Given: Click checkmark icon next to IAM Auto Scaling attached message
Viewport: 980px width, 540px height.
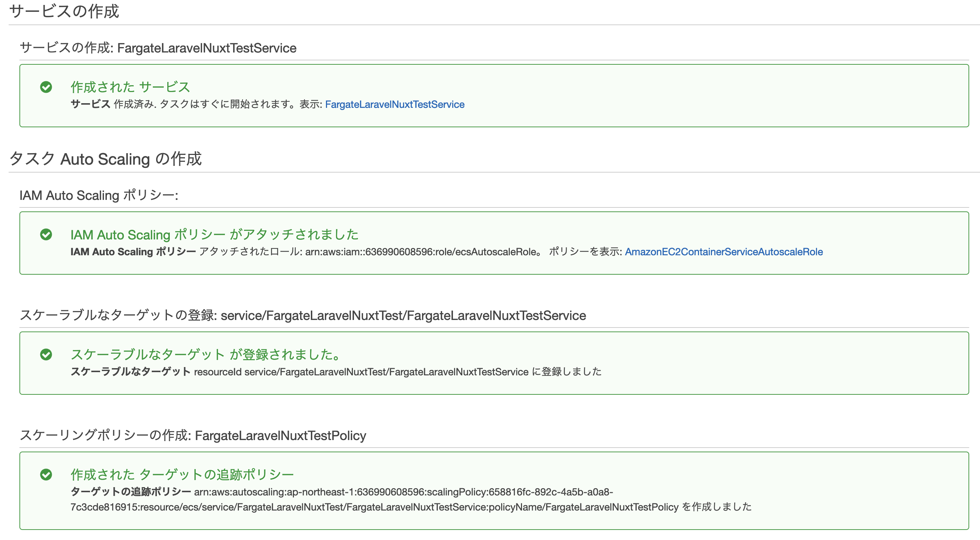Looking at the screenshot, I should point(46,234).
